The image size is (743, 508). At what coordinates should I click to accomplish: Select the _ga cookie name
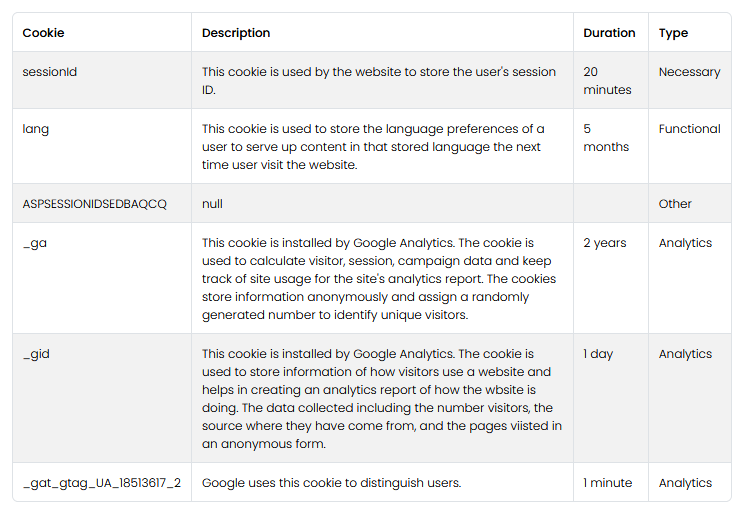(x=34, y=243)
